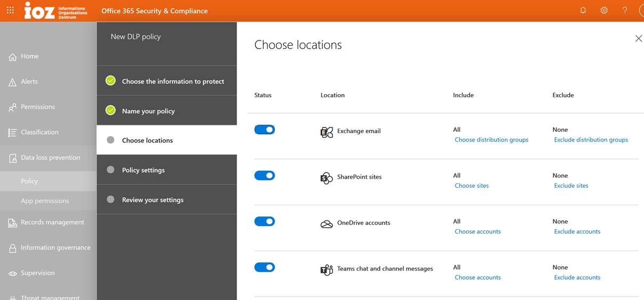Click Choose accounts for OneDrive
644x300 pixels.
tap(478, 231)
